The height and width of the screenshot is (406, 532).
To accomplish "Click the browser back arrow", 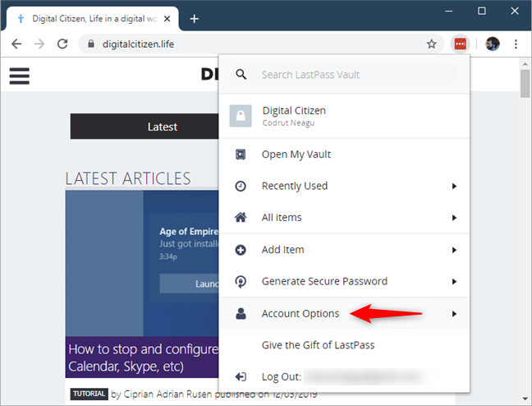I will [x=16, y=44].
